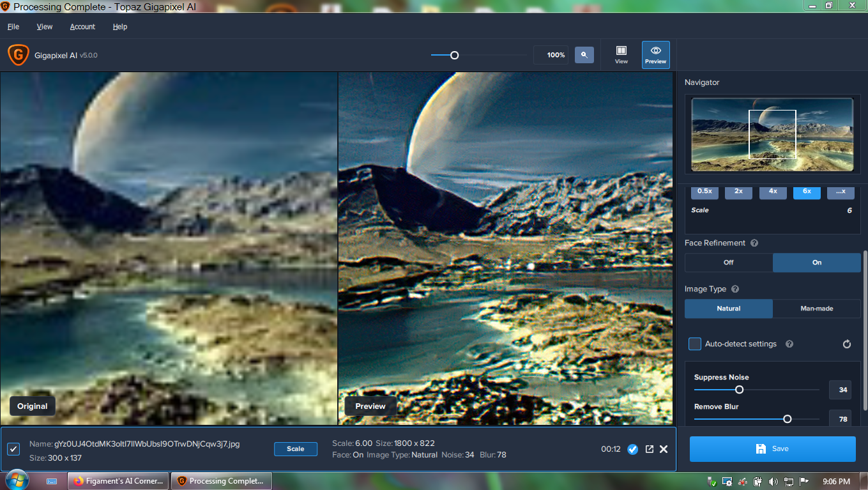Open Action Center flag tray icon

point(804,481)
